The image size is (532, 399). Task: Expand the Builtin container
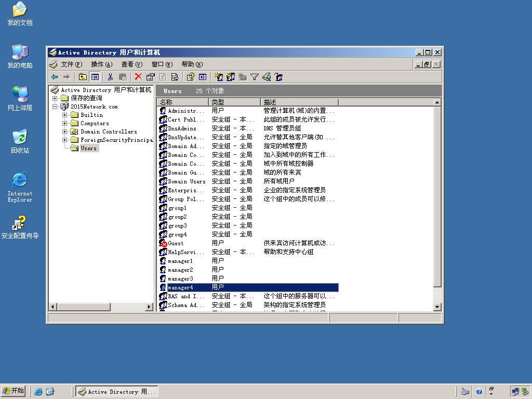pos(64,115)
